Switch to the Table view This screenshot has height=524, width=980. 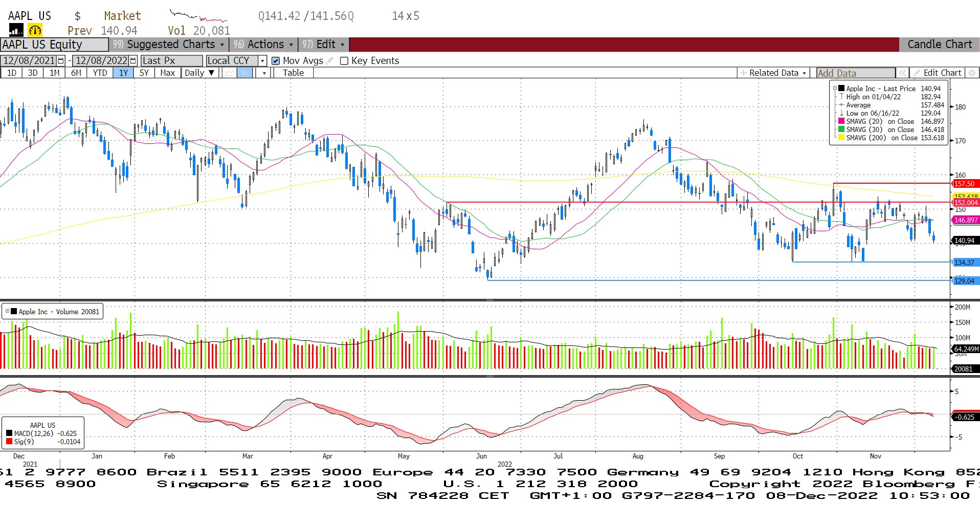(293, 73)
